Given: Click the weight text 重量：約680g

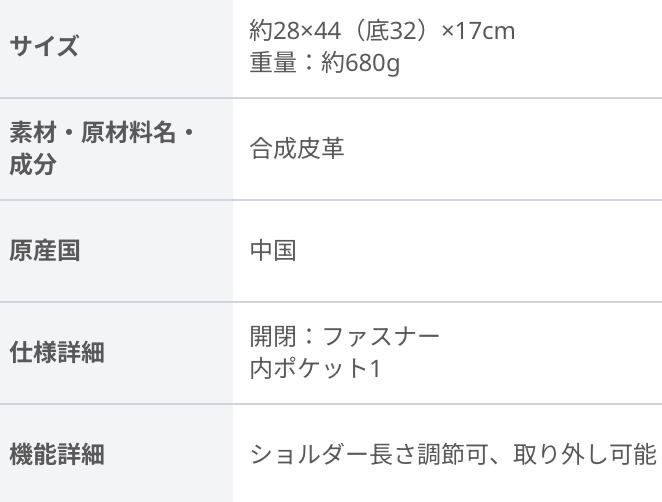Looking at the screenshot, I should [325, 62].
